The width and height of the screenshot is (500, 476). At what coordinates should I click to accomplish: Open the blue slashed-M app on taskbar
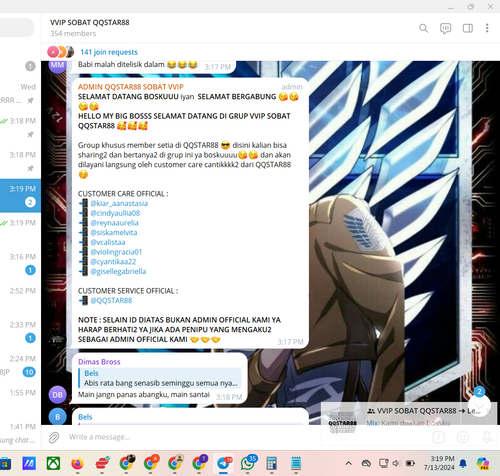29,463
